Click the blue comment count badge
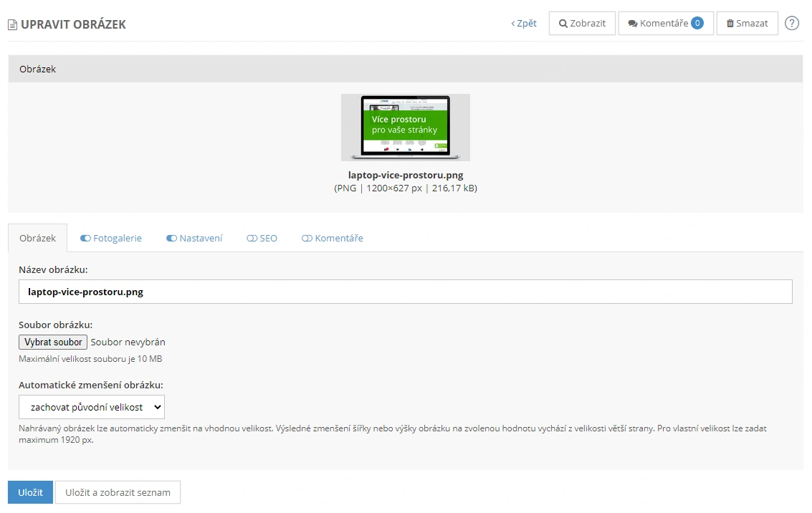Viewport: 812px width, 513px height. coord(697,23)
